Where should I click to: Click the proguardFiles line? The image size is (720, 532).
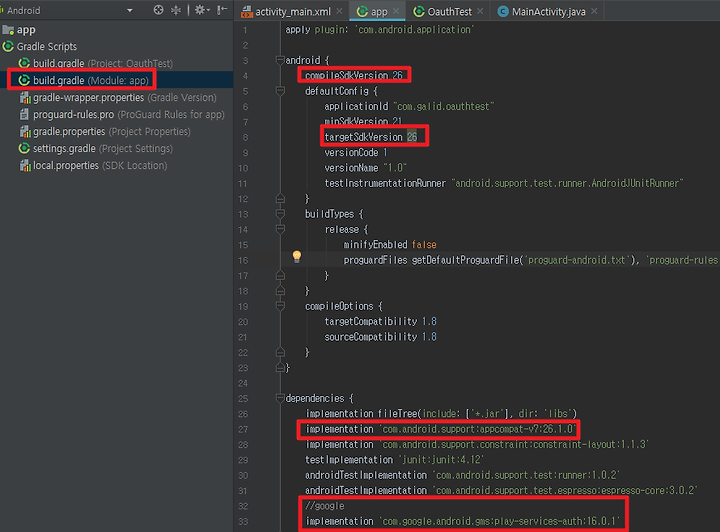tap(530, 260)
